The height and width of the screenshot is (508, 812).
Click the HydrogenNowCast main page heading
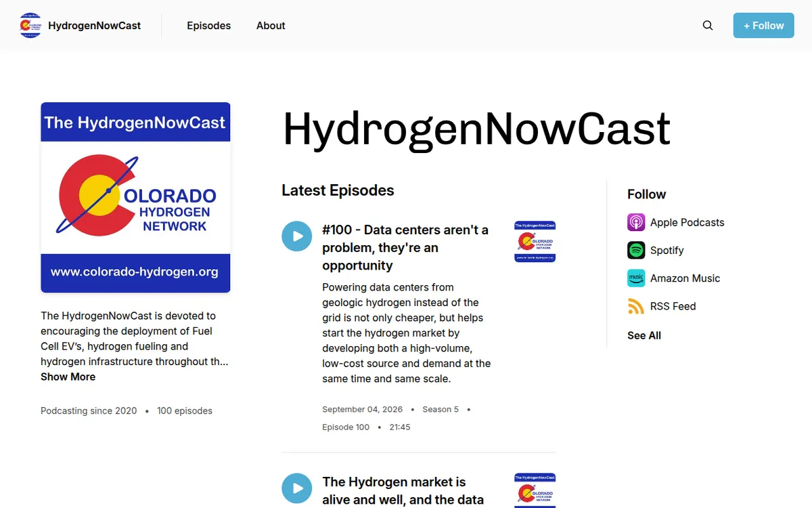(476, 128)
